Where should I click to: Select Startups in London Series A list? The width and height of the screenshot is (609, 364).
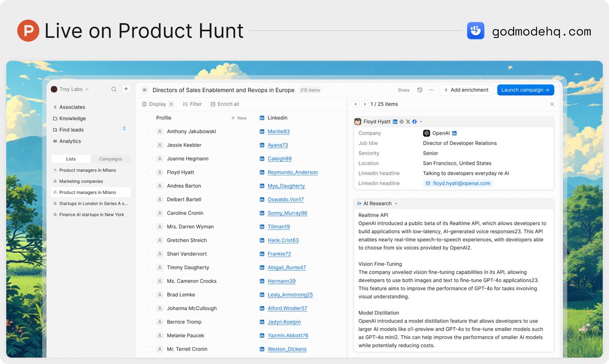91,203
